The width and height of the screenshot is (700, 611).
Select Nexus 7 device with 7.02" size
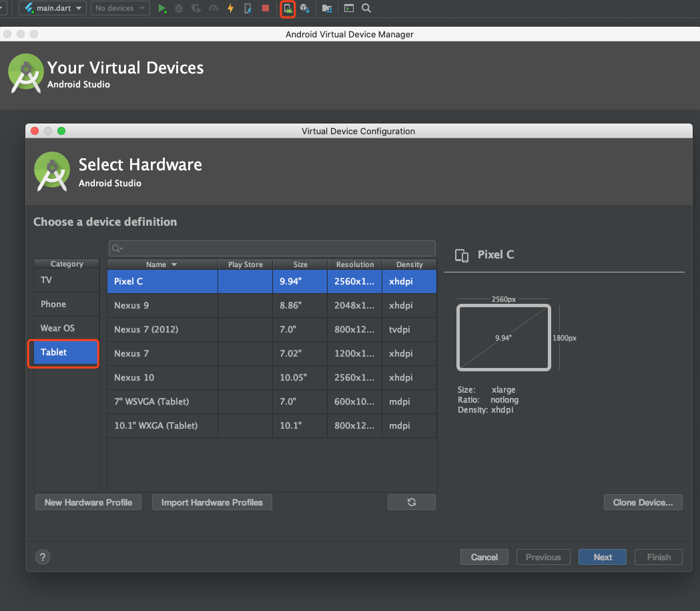tap(272, 354)
